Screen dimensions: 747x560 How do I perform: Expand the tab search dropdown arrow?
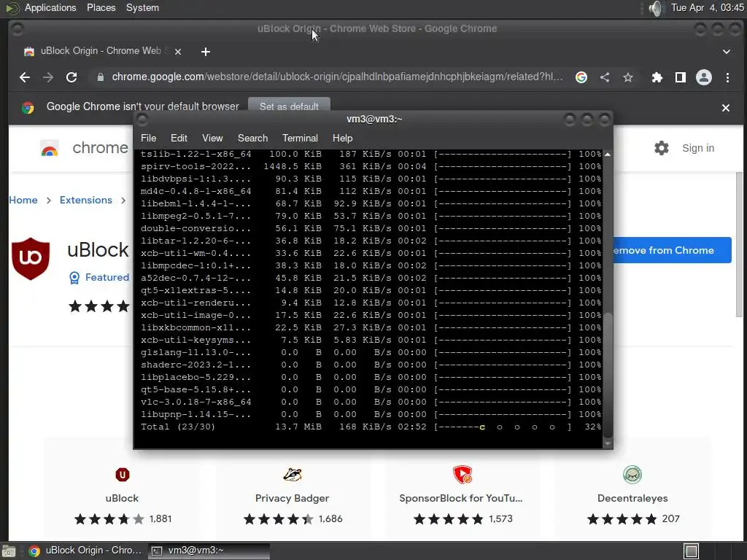click(726, 52)
